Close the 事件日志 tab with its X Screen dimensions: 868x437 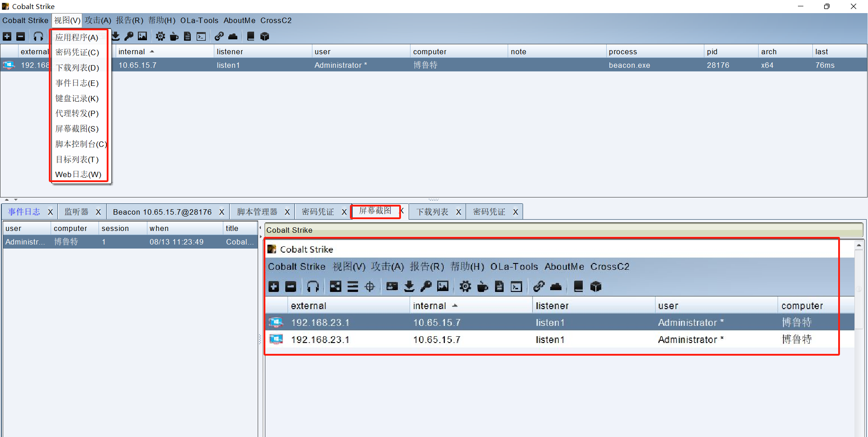50,212
